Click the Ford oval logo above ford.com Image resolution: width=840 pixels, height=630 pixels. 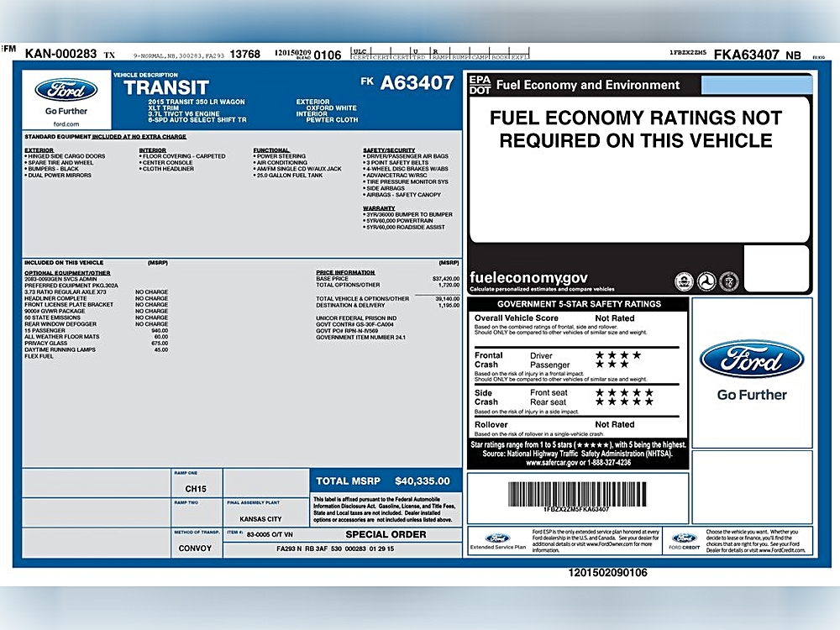tap(66, 90)
